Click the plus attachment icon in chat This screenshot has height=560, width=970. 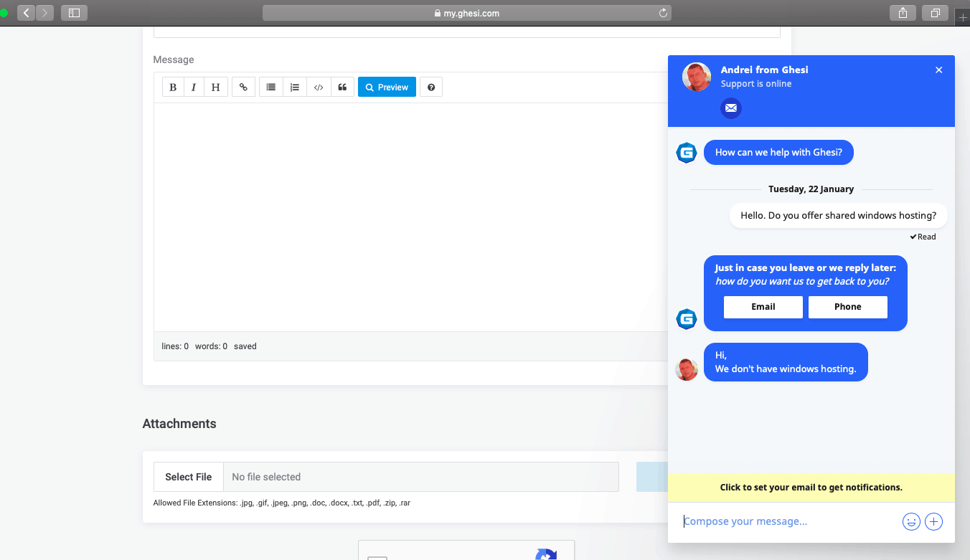coord(933,522)
